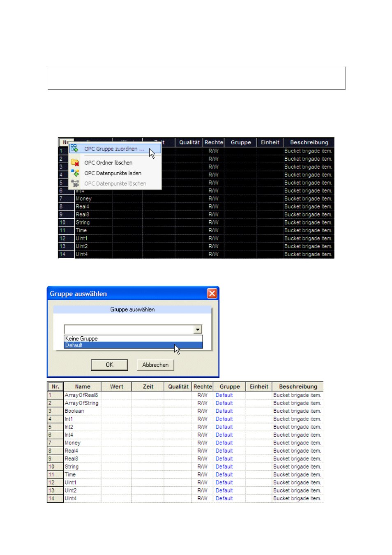392x555 pixels.
Task: Click the Nr. header in the light table
Action: tap(55, 386)
